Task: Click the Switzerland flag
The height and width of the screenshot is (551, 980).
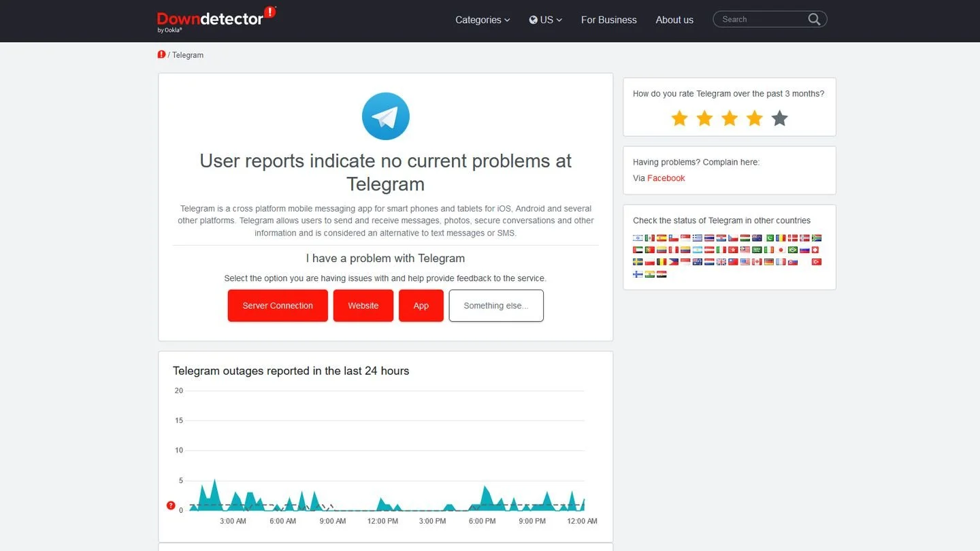Action: tap(815, 250)
